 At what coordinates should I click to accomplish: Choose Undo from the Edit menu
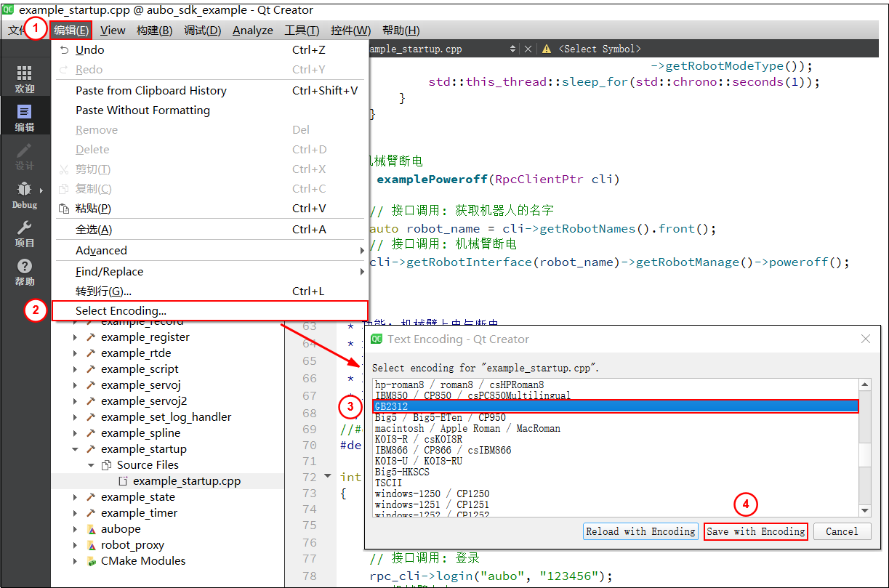(209, 50)
